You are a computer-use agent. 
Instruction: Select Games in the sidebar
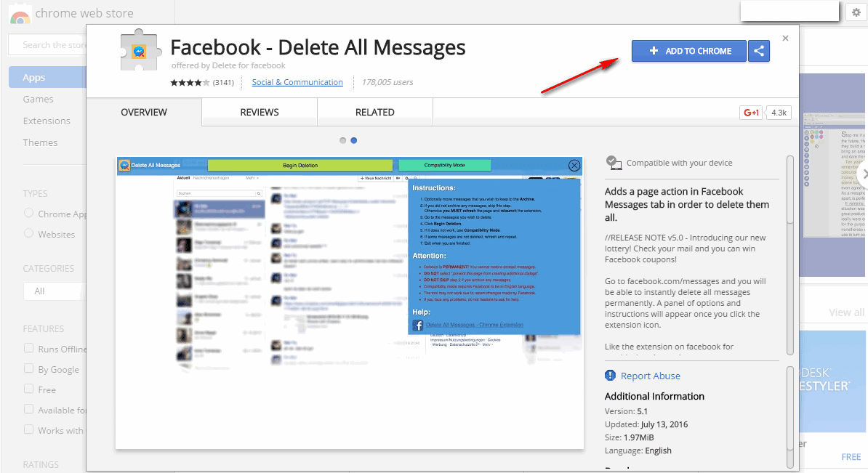[39, 99]
